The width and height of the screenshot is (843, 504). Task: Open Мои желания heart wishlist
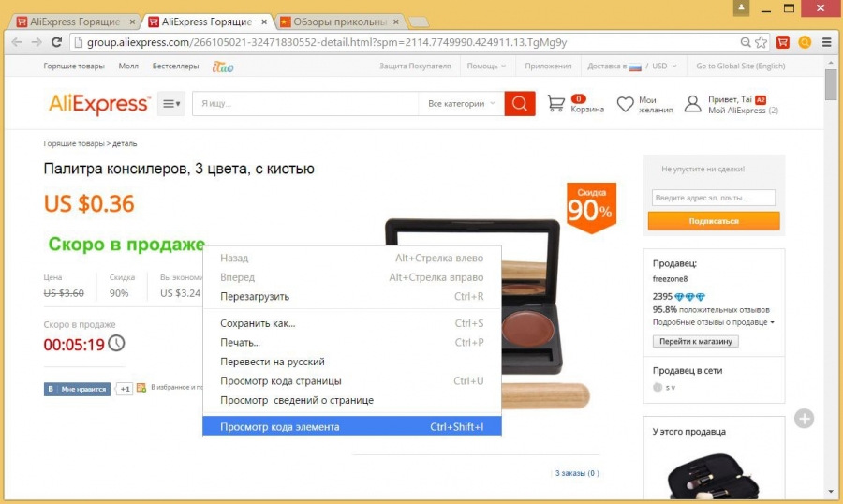[x=626, y=104]
